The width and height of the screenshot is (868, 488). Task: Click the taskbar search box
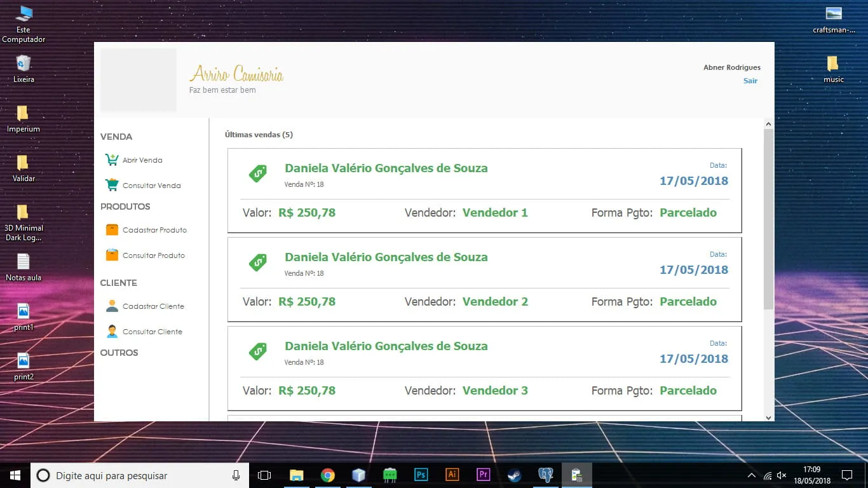click(x=140, y=475)
